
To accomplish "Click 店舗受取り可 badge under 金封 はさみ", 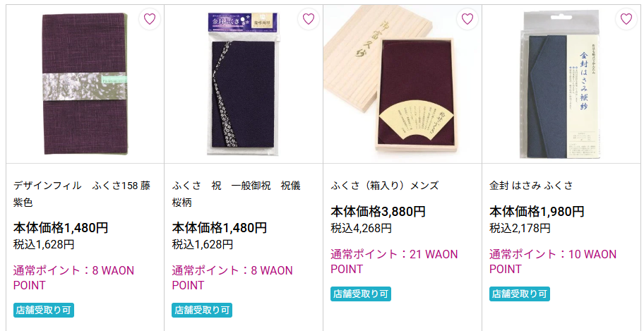I will 520,294.
